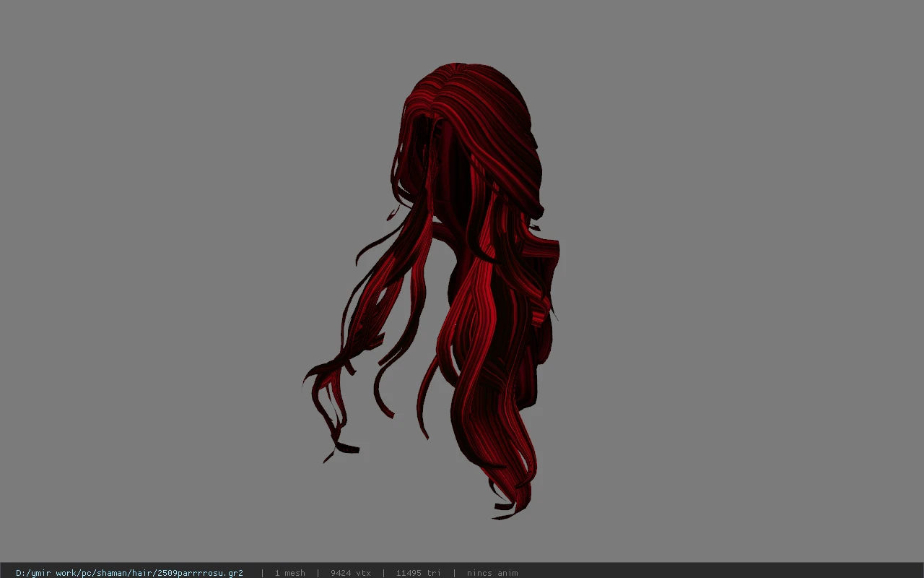Image resolution: width=924 pixels, height=578 pixels.
Task: Click the detached curled strand end at bottom-left
Action: pos(345,449)
